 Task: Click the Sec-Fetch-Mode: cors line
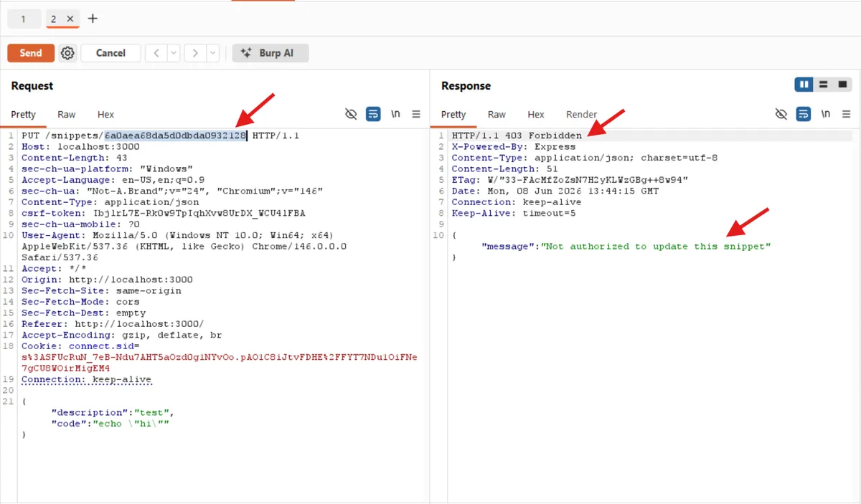80,302
